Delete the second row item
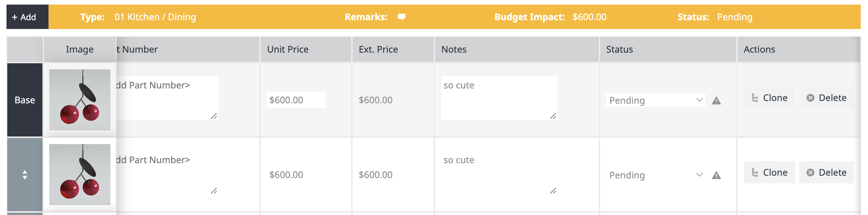This screenshot has height=215, width=868. [x=826, y=173]
